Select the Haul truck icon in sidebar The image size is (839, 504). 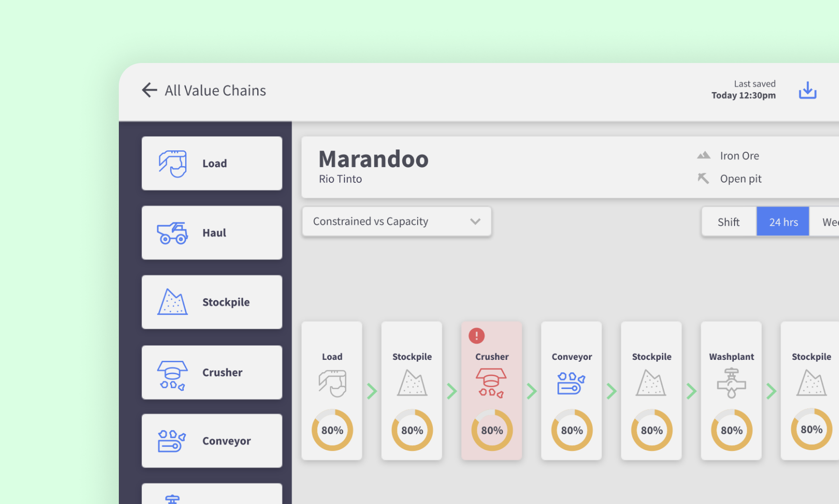click(172, 233)
